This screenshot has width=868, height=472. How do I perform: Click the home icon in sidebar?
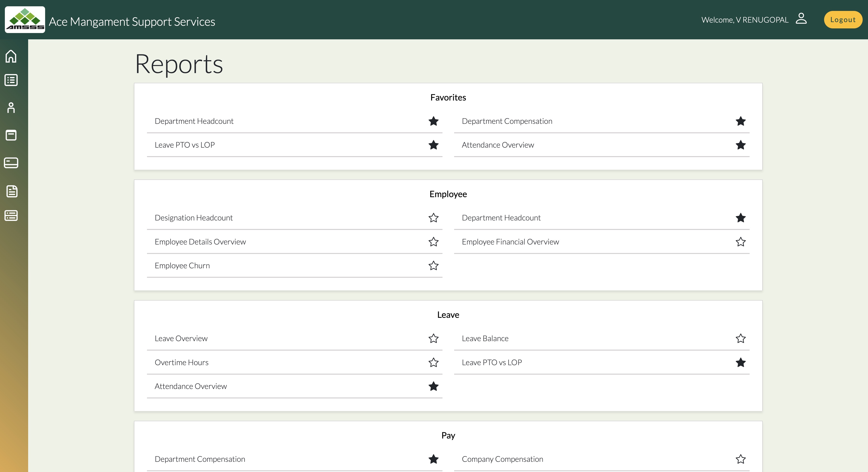point(11,56)
